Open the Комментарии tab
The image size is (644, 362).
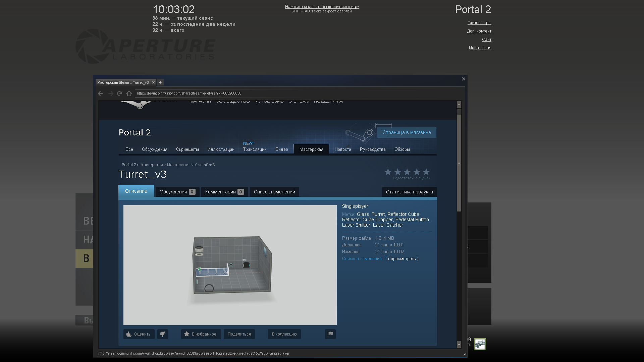click(x=224, y=192)
